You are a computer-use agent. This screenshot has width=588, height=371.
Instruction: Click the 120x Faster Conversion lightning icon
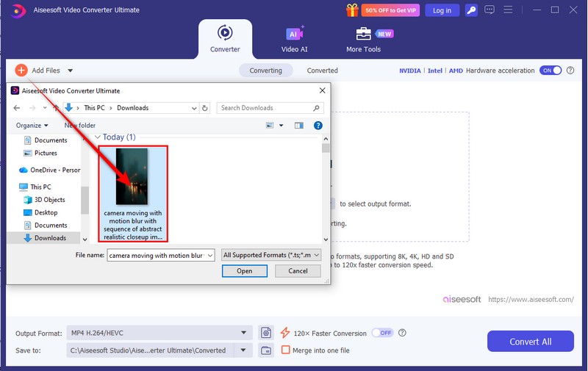point(285,333)
